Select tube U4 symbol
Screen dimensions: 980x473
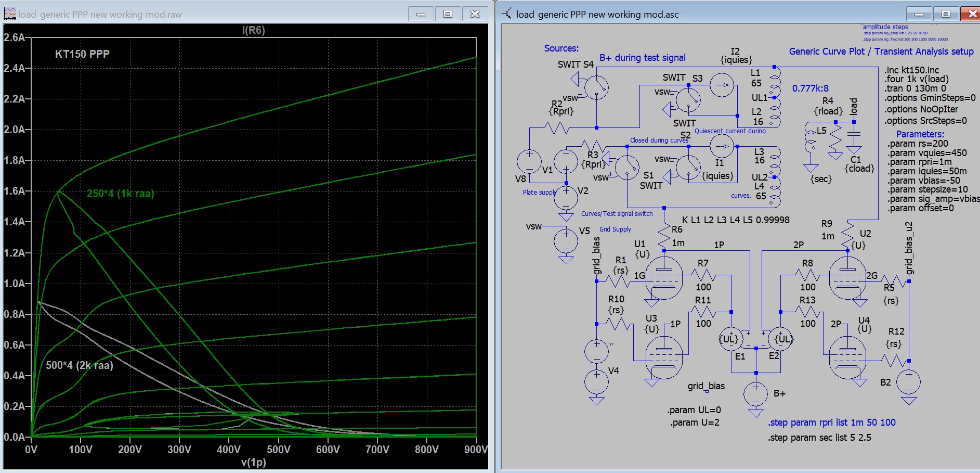[x=847, y=358]
